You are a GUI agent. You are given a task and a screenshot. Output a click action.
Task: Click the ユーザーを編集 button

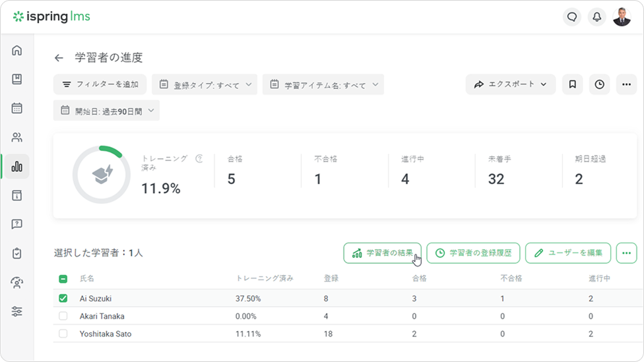(x=568, y=253)
